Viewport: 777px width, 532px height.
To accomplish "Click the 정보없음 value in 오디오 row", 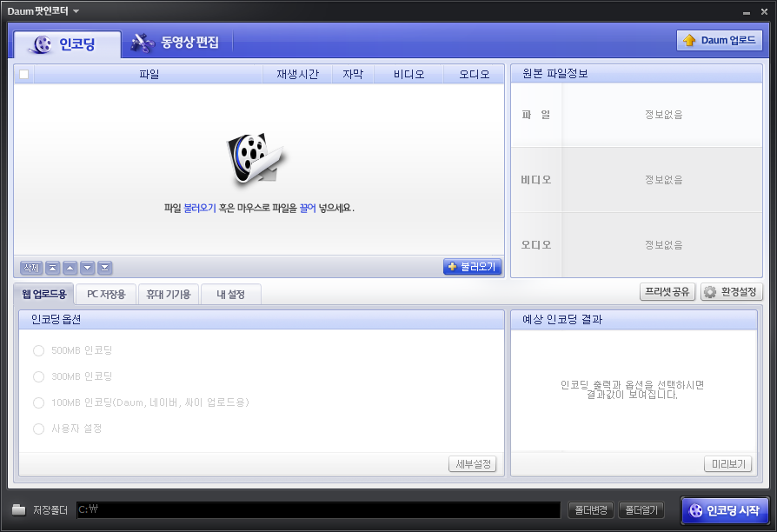I will (663, 245).
